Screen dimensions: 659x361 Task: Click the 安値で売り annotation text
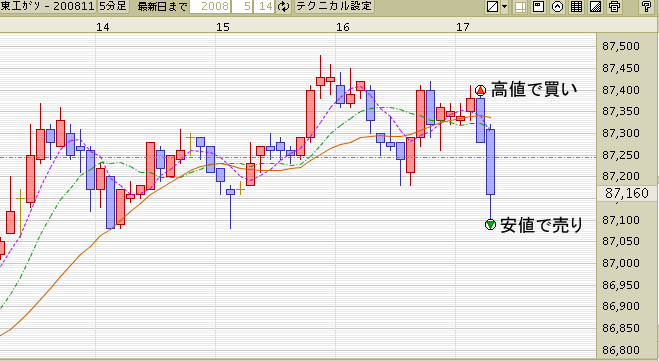pos(541,225)
